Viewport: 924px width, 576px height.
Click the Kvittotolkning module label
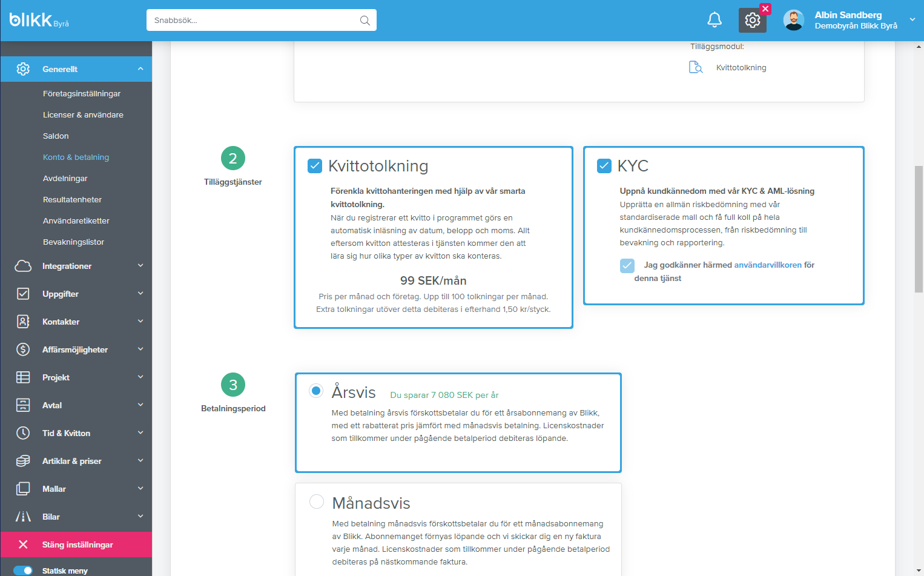tap(741, 68)
